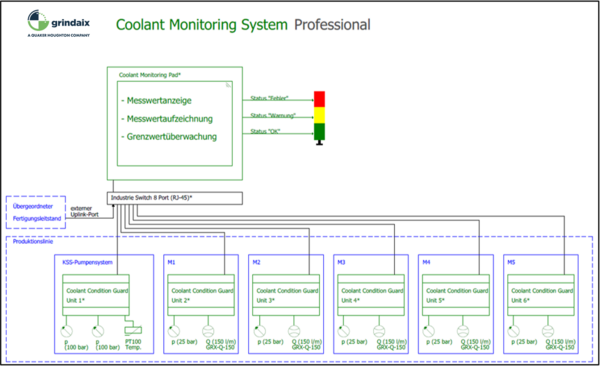600x366 pixels.
Task: Click the folded-corner note icon in the pad
Action: coord(228,85)
